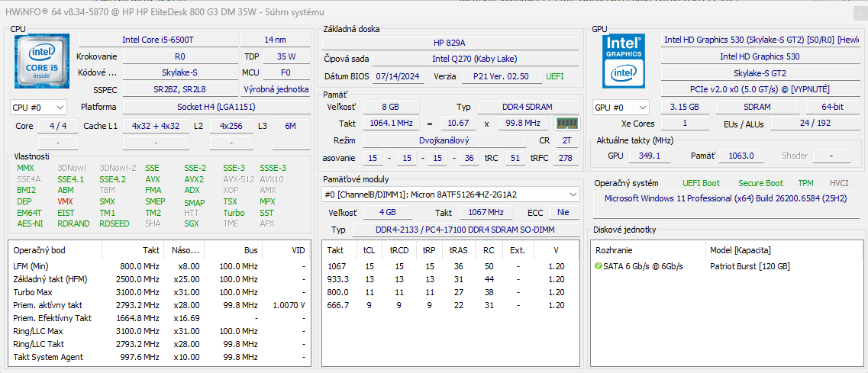Click the R0 stepping value
The image size is (868, 373).
point(179,56)
